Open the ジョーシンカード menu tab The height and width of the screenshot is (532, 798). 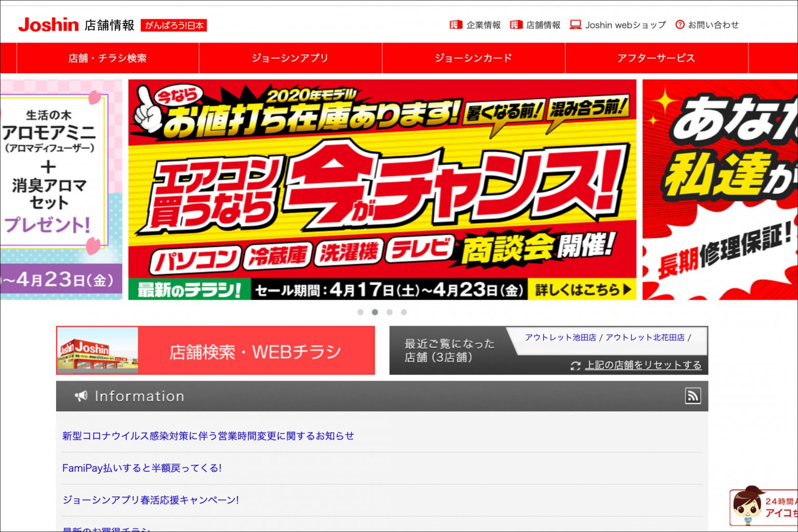(x=473, y=58)
